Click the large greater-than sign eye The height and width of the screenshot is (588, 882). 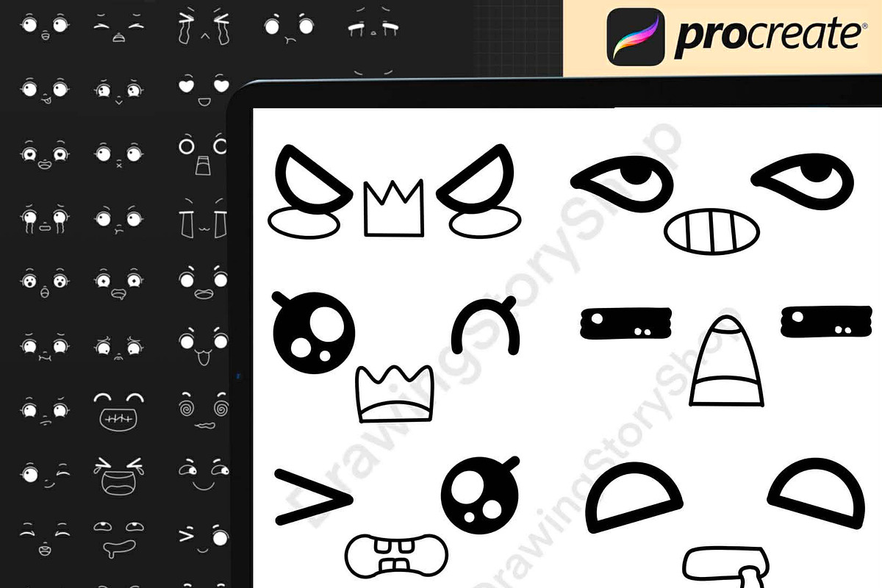(x=313, y=498)
